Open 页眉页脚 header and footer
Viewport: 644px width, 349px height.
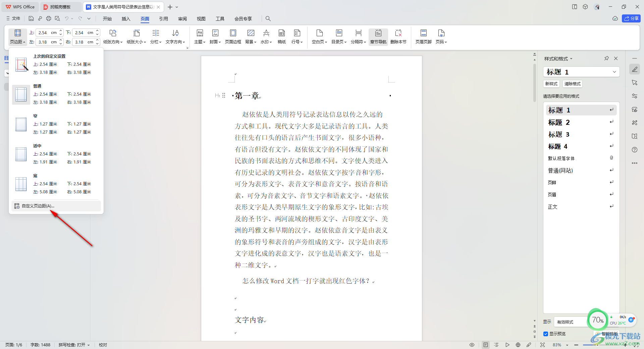[423, 37]
